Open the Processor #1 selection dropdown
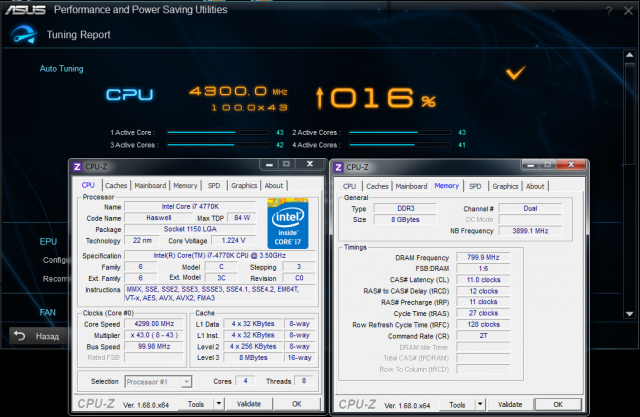Screen dimensions: 640x417 point(158,382)
